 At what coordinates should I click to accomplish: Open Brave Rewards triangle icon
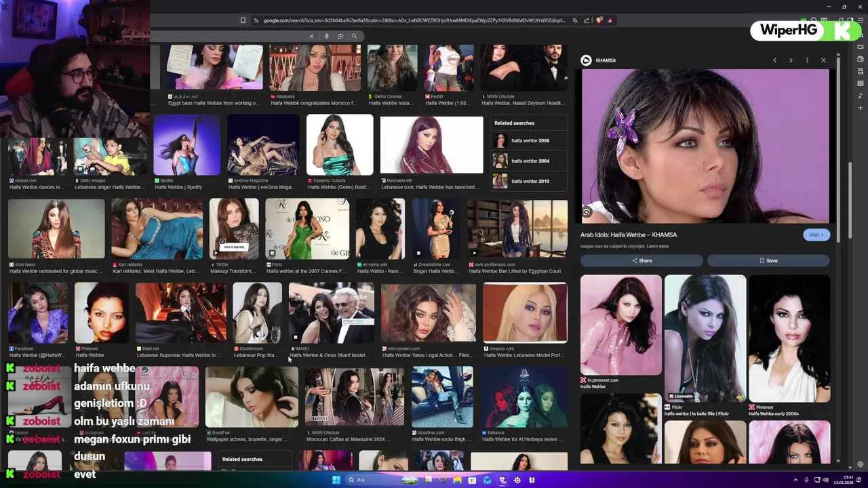point(610,20)
